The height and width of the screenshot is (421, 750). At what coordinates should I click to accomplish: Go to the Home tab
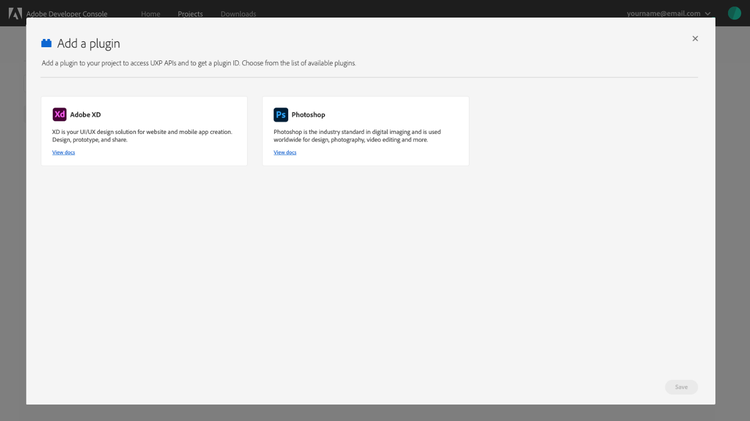click(150, 14)
